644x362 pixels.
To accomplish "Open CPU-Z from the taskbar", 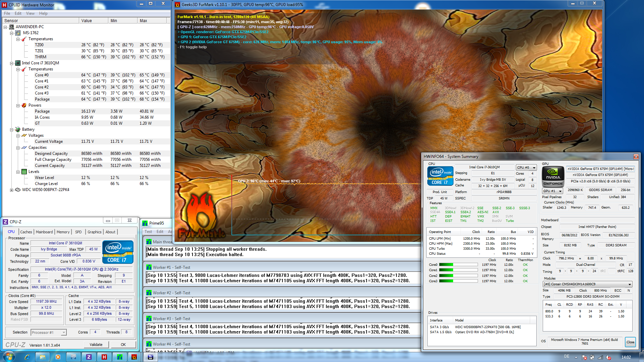I will click(89, 357).
